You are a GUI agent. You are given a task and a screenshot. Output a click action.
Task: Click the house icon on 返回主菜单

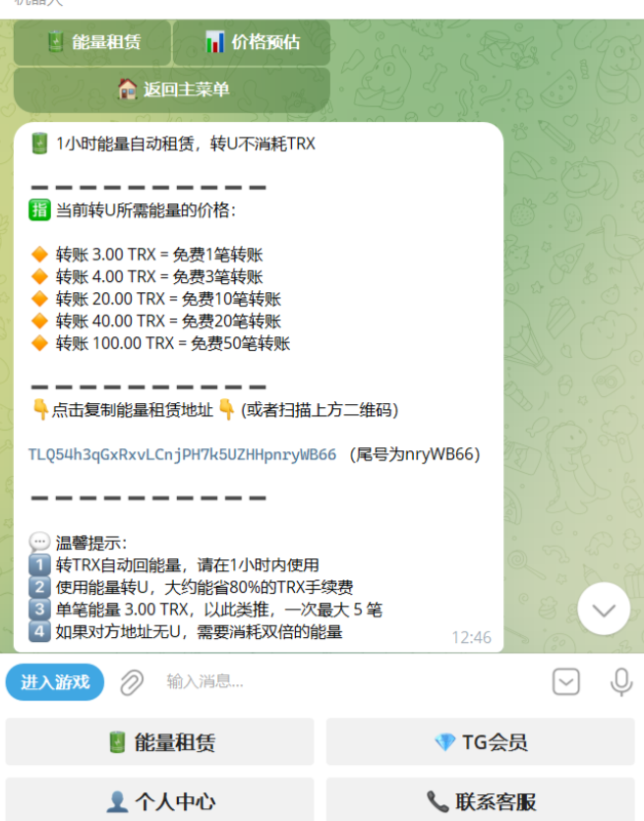coord(127,89)
